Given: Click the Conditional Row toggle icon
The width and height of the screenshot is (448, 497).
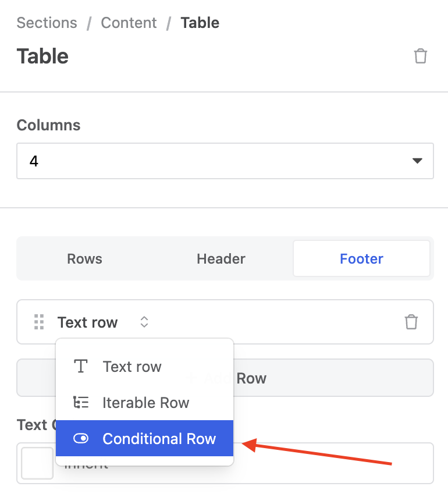Looking at the screenshot, I should (x=81, y=439).
